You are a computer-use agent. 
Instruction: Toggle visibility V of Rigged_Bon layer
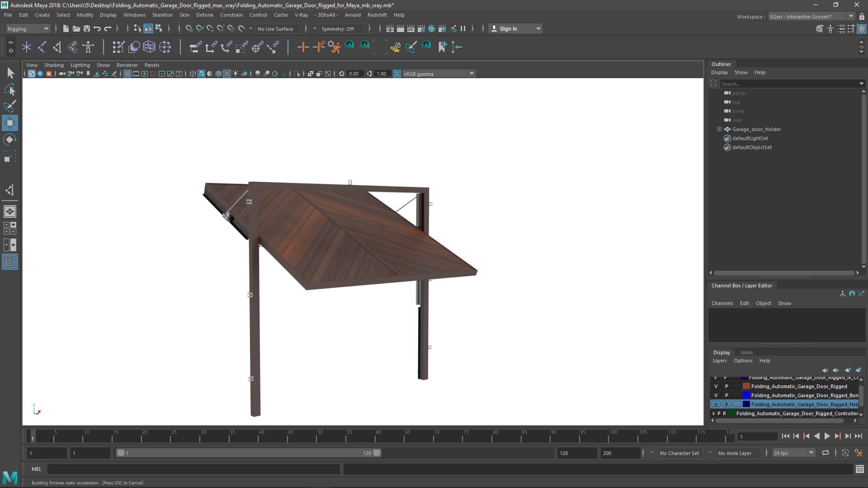tap(716, 395)
